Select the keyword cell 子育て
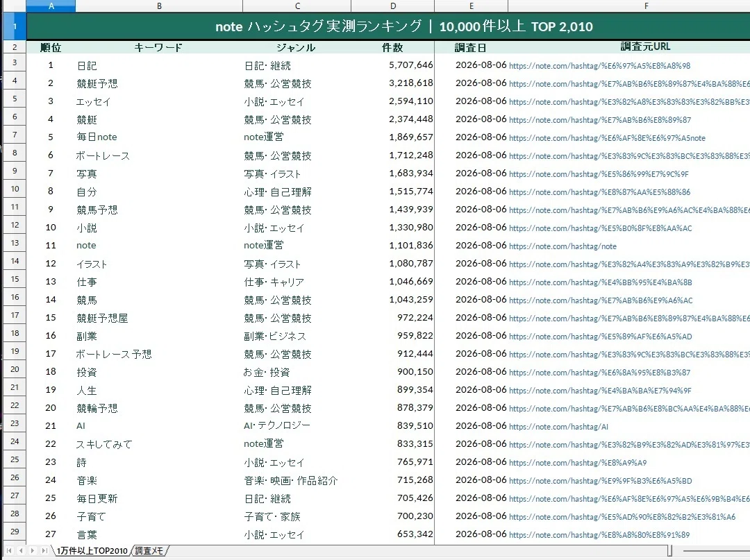The image size is (750, 560). (91, 516)
